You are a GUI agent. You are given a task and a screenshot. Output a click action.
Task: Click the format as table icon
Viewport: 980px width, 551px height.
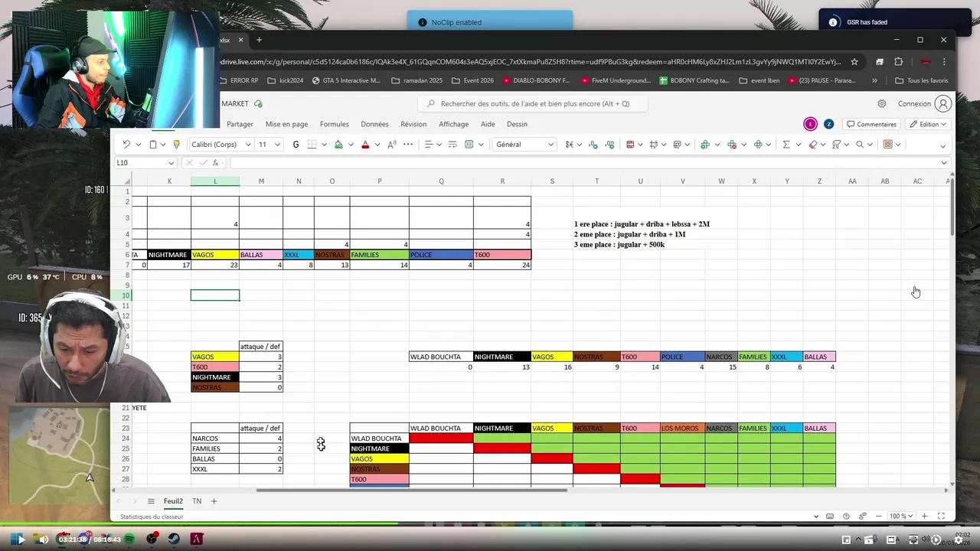coord(678,145)
